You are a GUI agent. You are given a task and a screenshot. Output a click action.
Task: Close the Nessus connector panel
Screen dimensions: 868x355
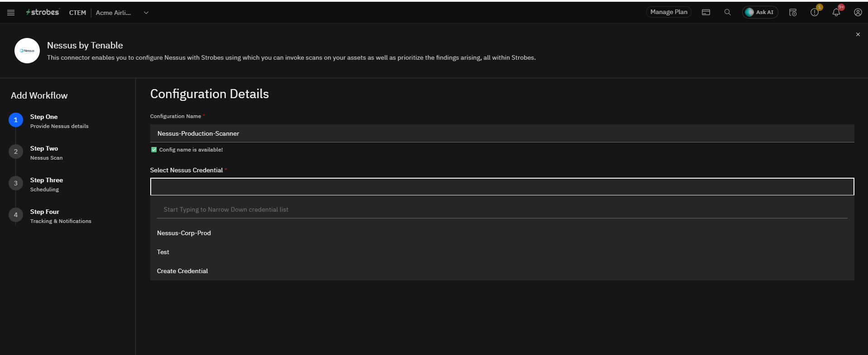pyautogui.click(x=858, y=34)
